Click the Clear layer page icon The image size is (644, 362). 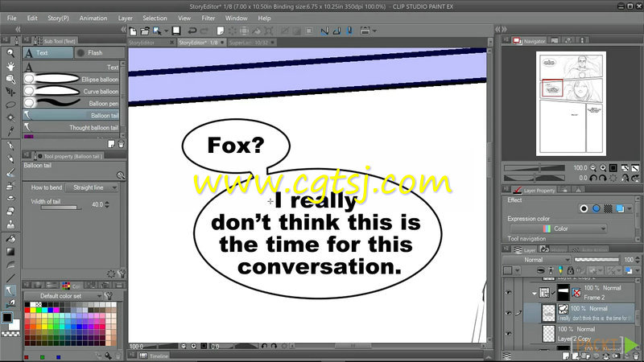tap(221, 31)
